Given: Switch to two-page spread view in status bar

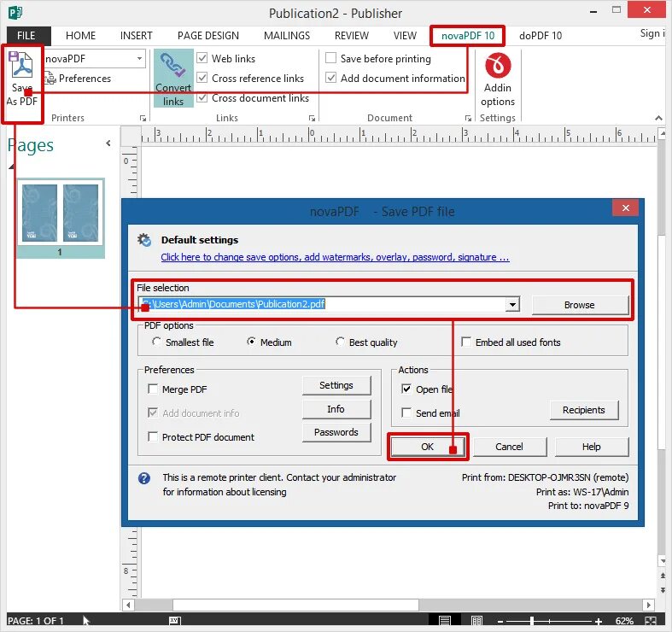Looking at the screenshot, I should click(476, 620).
